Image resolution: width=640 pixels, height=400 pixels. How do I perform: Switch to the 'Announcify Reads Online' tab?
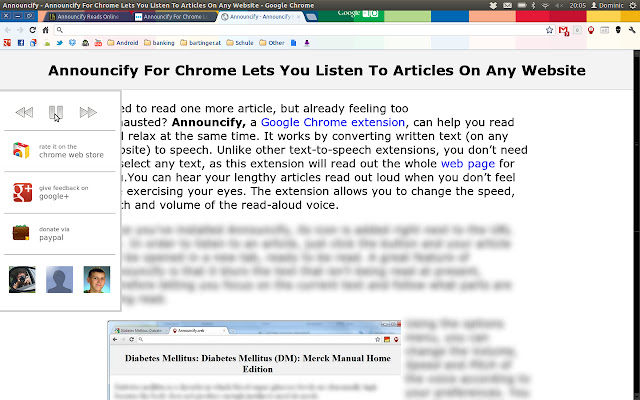click(86, 17)
